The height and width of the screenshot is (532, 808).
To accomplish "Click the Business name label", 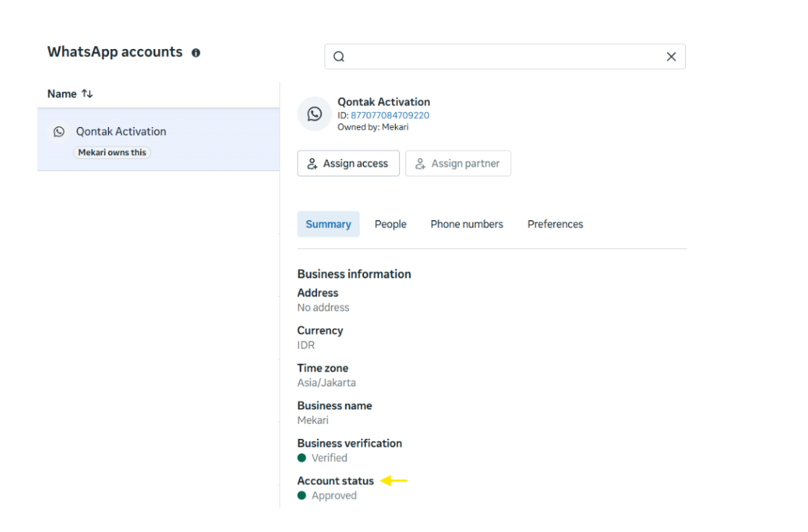I will 334,406.
